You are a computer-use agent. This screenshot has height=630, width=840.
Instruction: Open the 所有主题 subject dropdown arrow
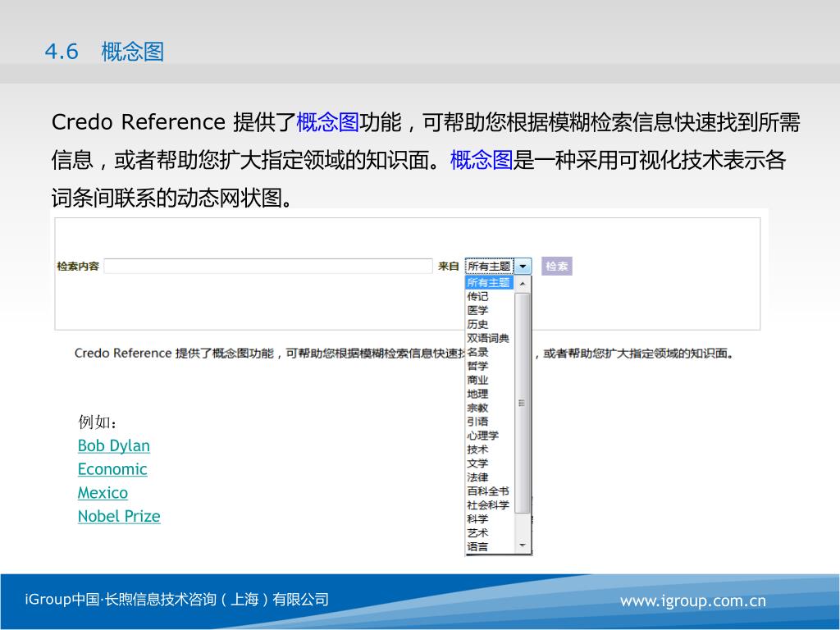[x=523, y=267]
